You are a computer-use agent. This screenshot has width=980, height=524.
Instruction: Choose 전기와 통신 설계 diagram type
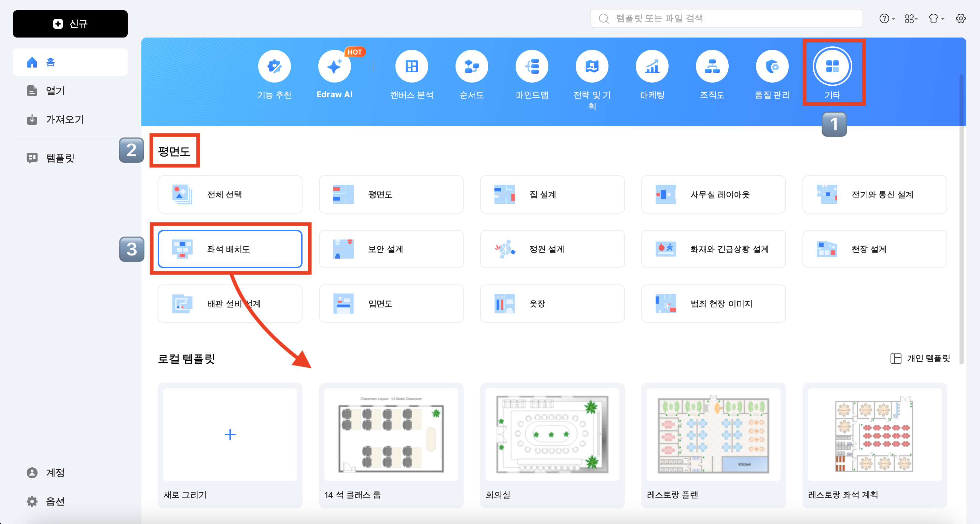[x=874, y=194]
